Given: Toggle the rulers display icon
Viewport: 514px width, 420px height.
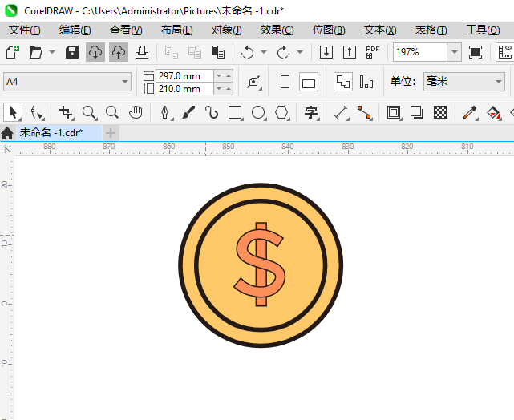Looking at the screenshot, I should pyautogui.click(x=505, y=52).
